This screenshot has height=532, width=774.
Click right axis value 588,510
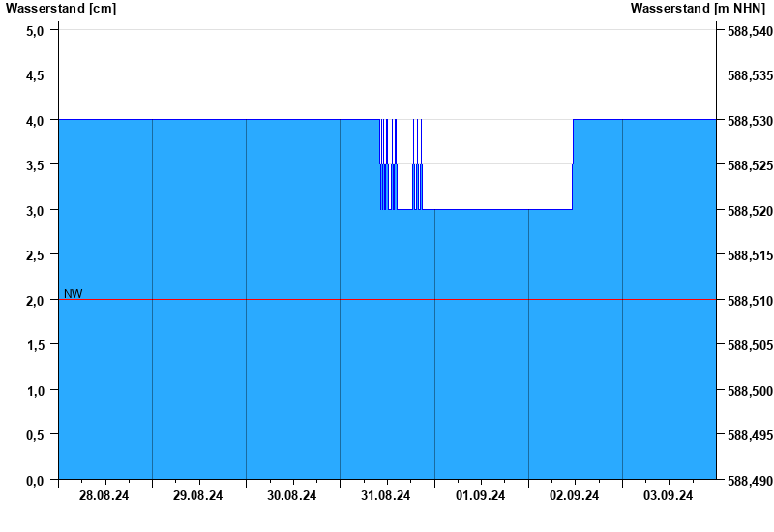coord(751,301)
